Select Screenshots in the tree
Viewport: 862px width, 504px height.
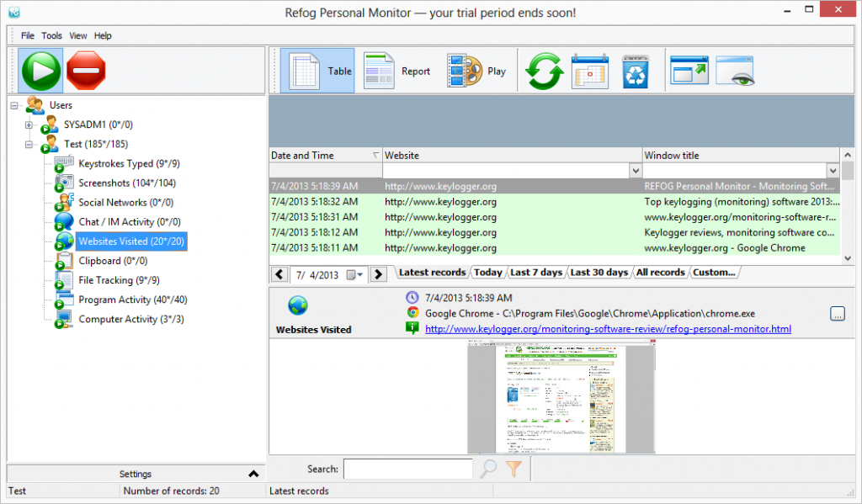tap(126, 183)
